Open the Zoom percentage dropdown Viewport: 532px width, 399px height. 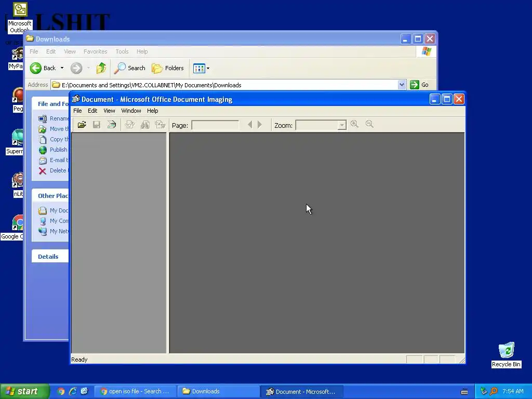click(x=342, y=125)
